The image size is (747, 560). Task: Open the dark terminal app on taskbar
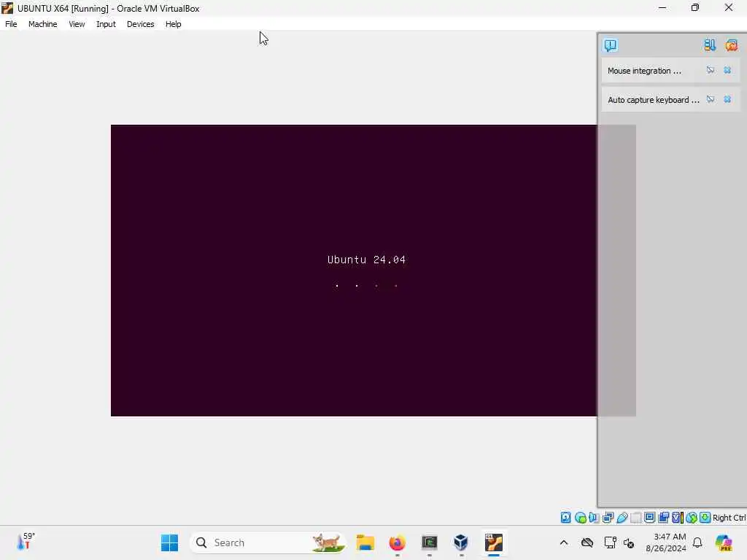click(429, 542)
